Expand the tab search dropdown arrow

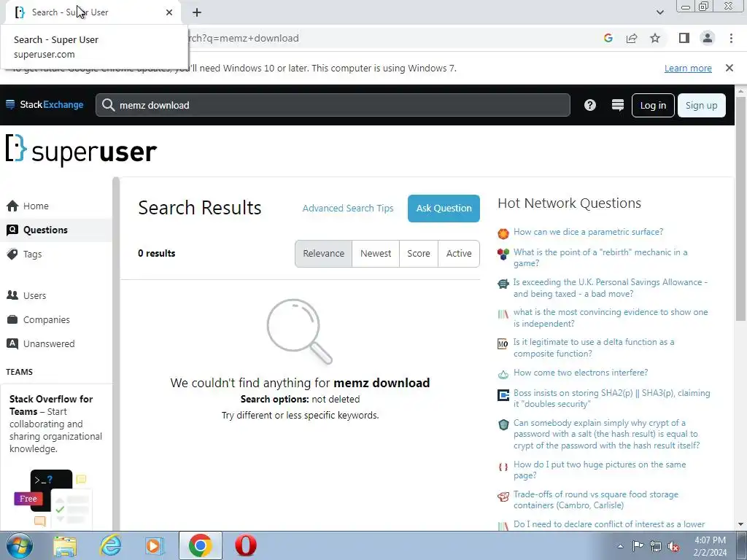(659, 12)
